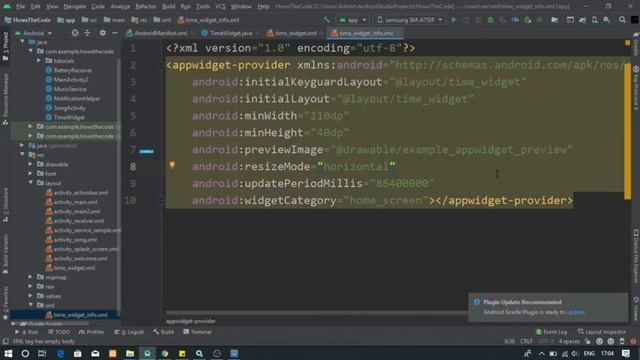Click the Debug app bug icon
The width and height of the screenshot is (640, 360).
pyautogui.click(x=491, y=20)
